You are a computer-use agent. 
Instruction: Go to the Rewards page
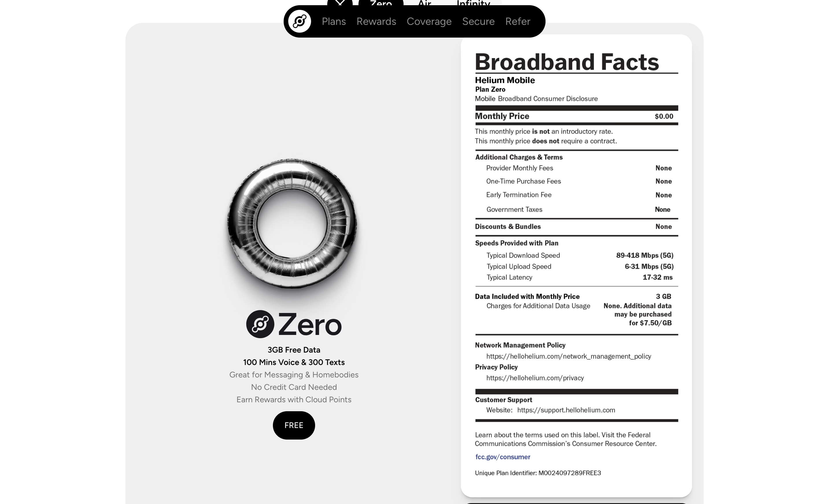pos(376,21)
